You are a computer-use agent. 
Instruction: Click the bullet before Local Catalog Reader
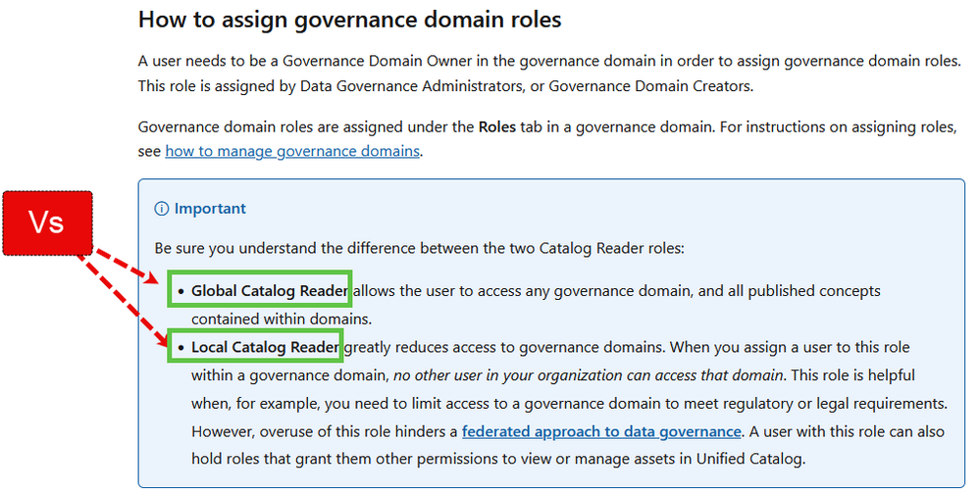click(x=181, y=348)
